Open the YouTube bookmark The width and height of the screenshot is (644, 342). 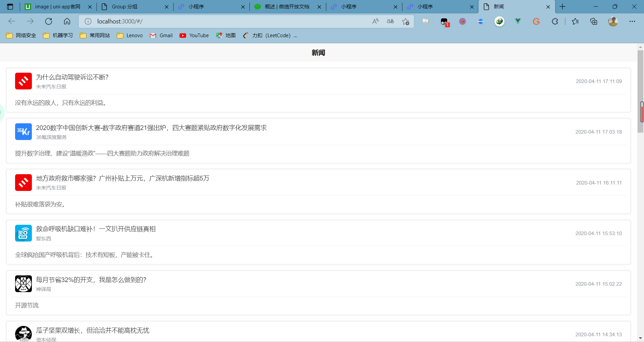(194, 36)
